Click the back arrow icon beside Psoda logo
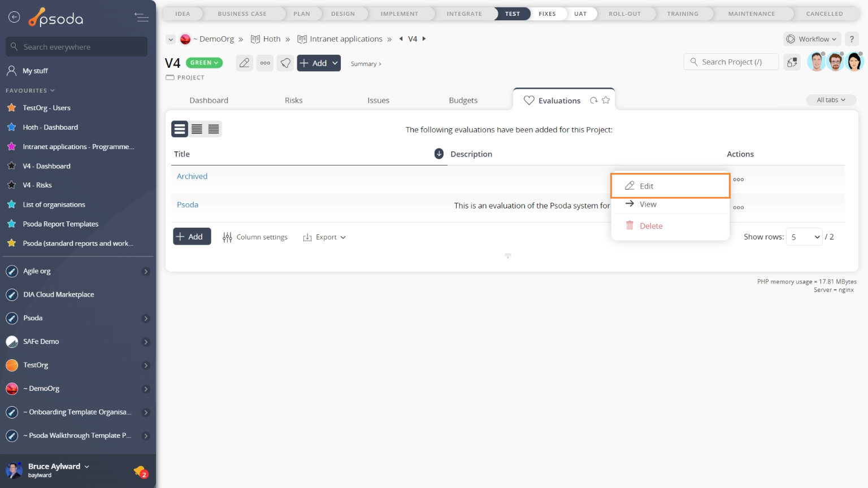 click(14, 18)
